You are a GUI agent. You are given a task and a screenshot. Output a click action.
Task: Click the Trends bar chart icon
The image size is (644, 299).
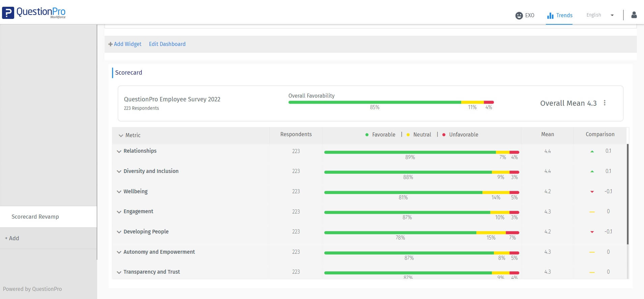(550, 16)
